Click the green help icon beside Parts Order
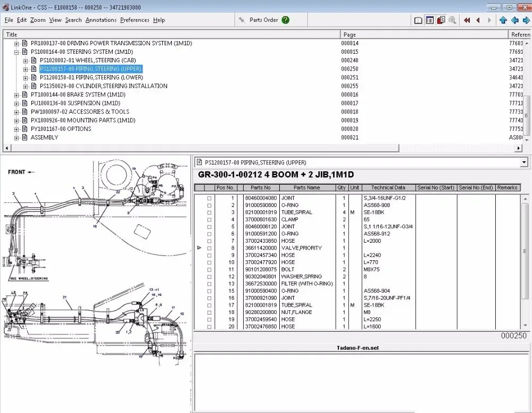The height and width of the screenshot is (413, 532). (x=286, y=20)
